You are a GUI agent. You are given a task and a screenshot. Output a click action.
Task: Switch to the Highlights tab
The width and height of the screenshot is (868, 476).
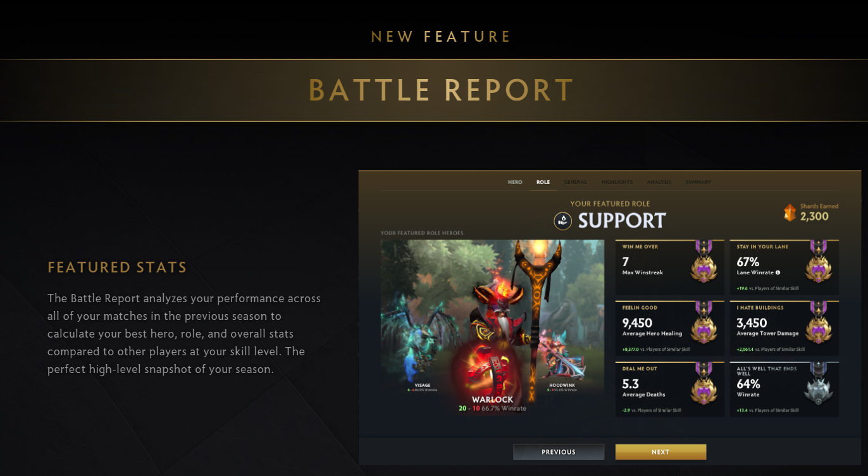(x=617, y=182)
